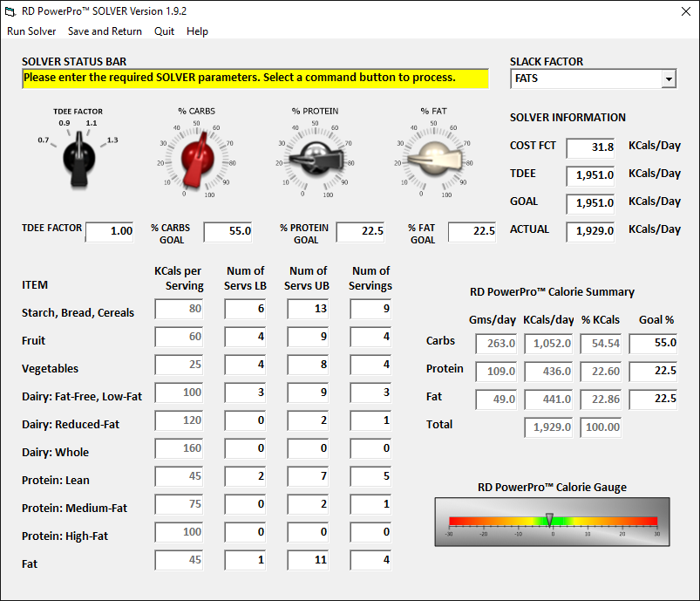
Task: Edit Starch, Bread, Cereals servings upper bound
Action: point(308,309)
